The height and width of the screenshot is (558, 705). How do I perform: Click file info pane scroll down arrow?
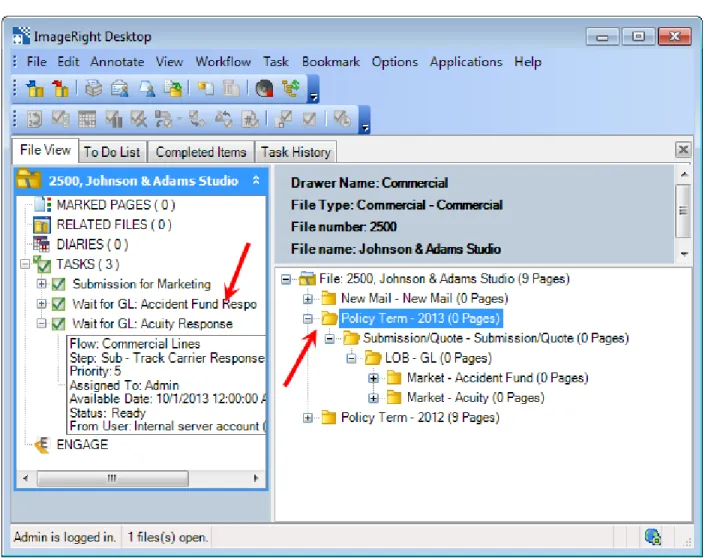point(684,254)
